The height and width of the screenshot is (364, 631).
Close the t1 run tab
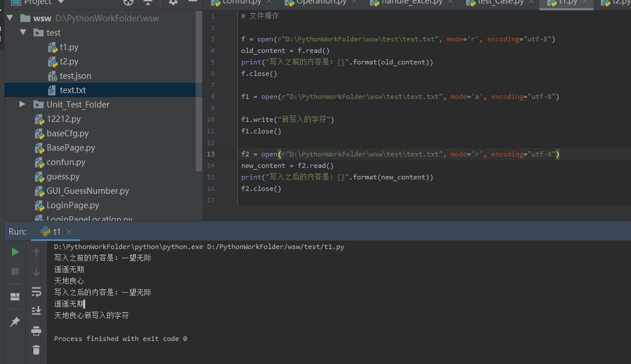coord(69,231)
